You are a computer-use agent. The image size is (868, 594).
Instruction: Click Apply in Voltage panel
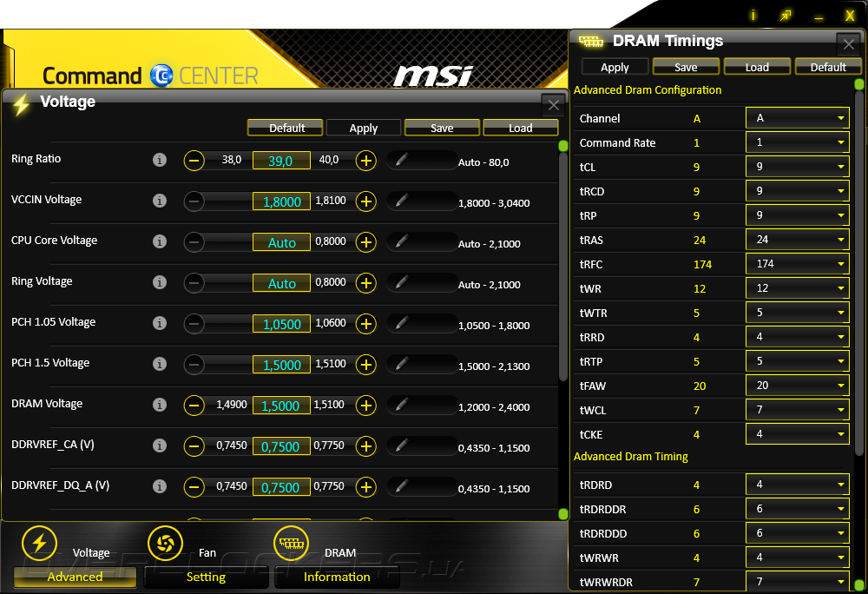tap(364, 128)
